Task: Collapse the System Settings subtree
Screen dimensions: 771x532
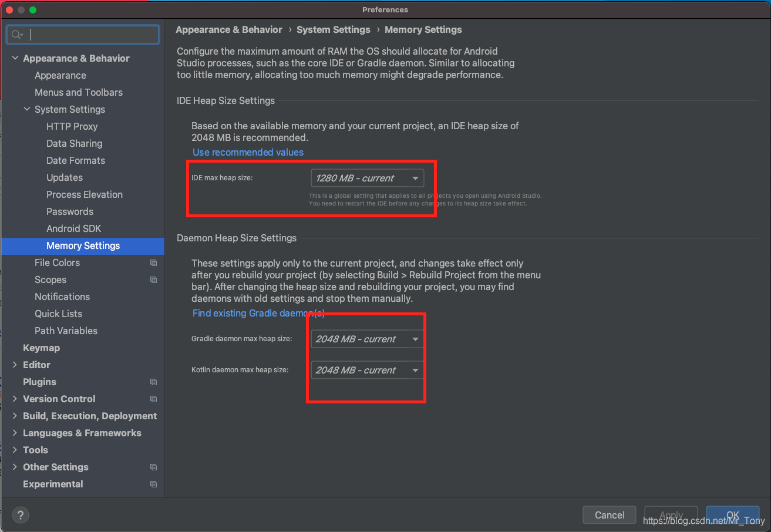Action: click(27, 109)
